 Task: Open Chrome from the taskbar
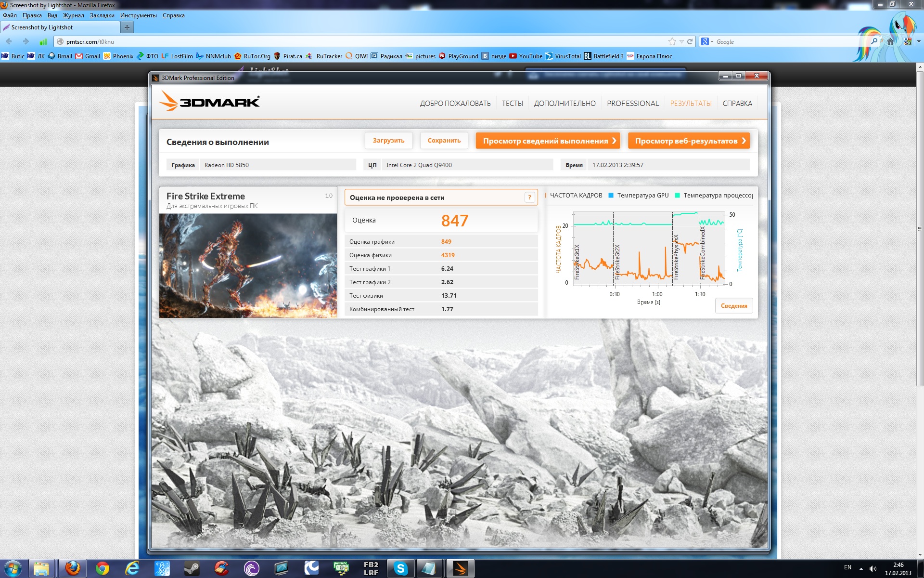[102, 568]
